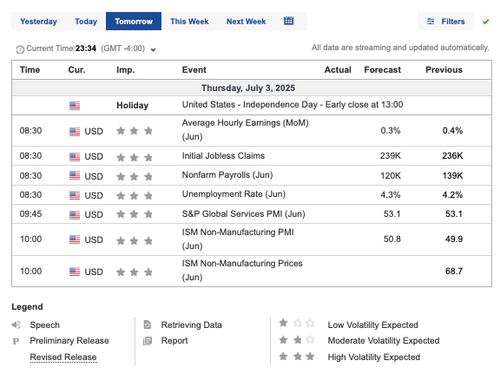Viewport: 500px width, 373px height.
Task: Click importance stars for ISM Non-Manufacturing PMI
Action: tap(134, 240)
